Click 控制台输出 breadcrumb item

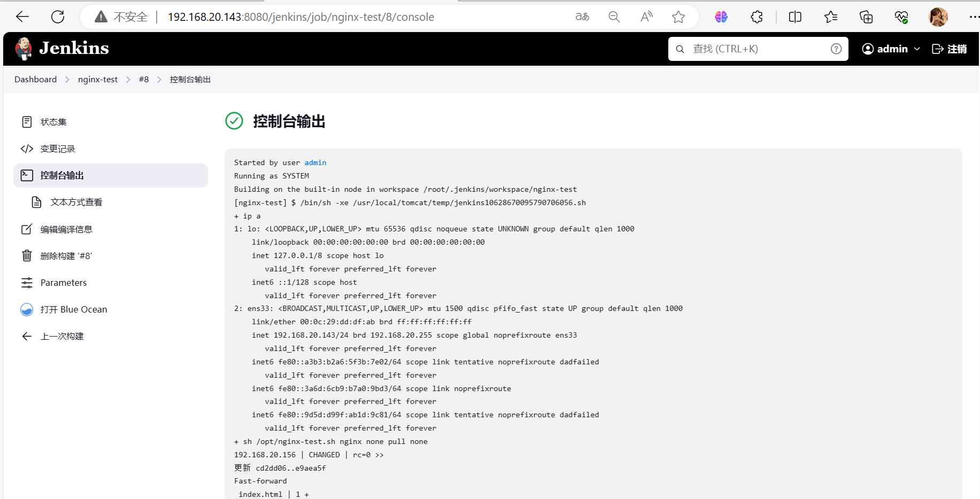click(190, 80)
